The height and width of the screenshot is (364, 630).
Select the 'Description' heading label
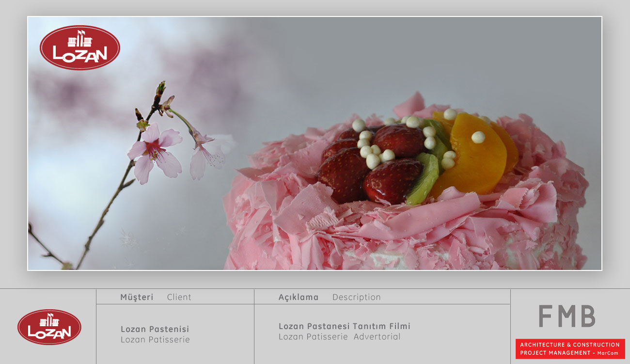(x=356, y=297)
